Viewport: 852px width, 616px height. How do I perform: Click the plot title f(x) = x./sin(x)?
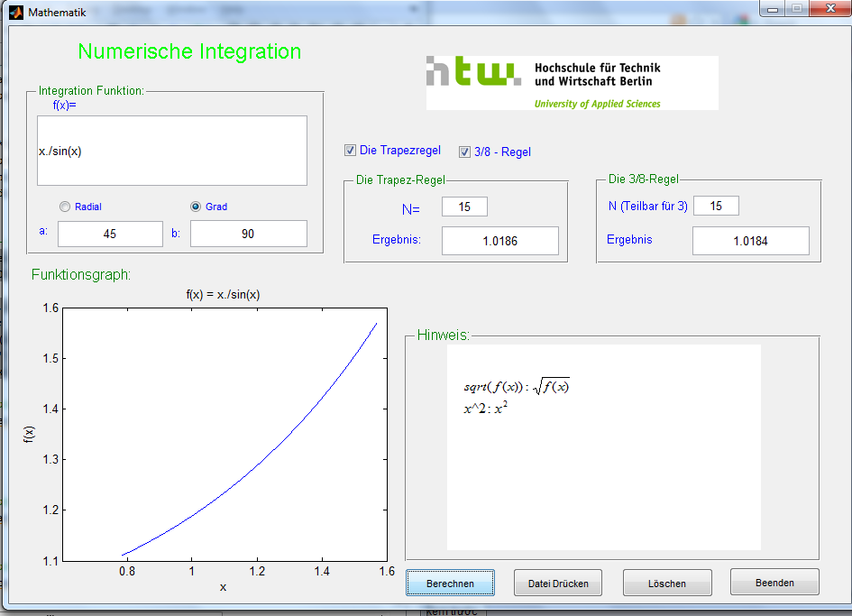223,295
